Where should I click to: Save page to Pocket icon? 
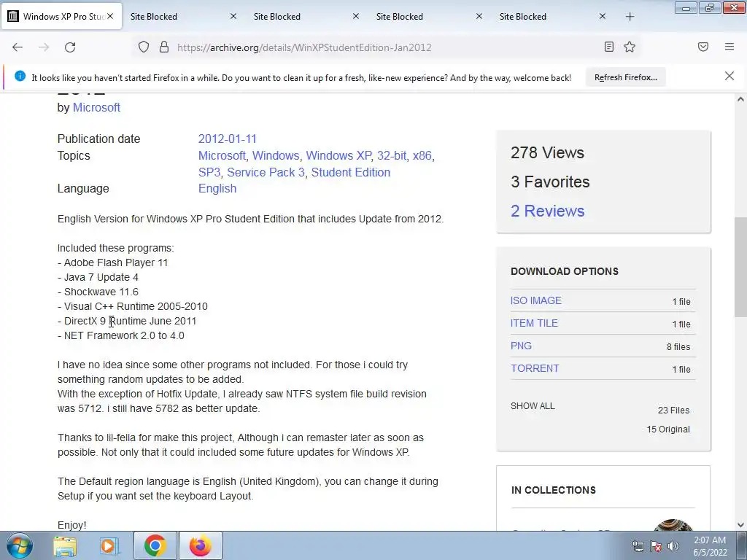tap(703, 47)
